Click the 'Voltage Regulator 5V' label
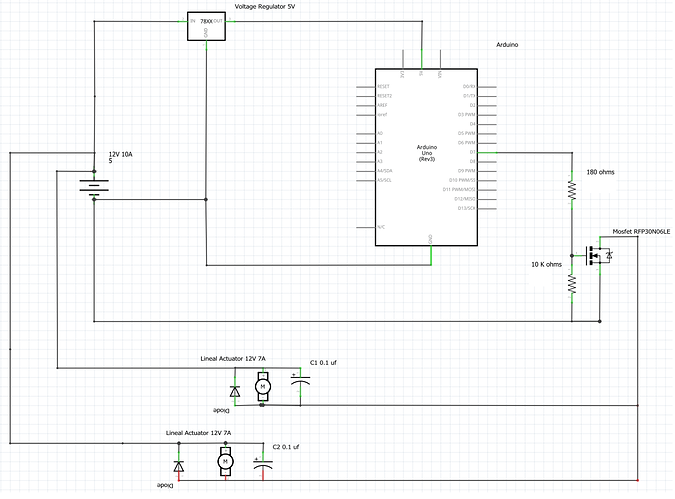Screen dimensions: 675x499 (265, 6)
